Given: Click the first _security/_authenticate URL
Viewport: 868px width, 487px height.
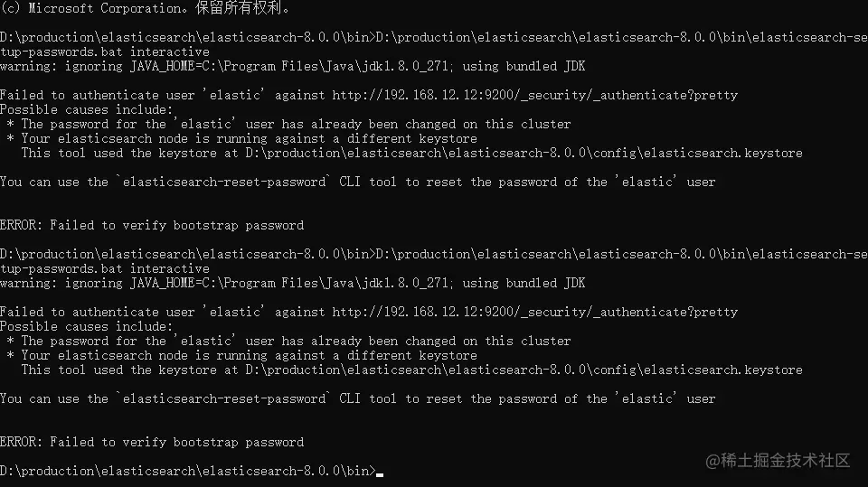Looking at the screenshot, I should (534, 95).
